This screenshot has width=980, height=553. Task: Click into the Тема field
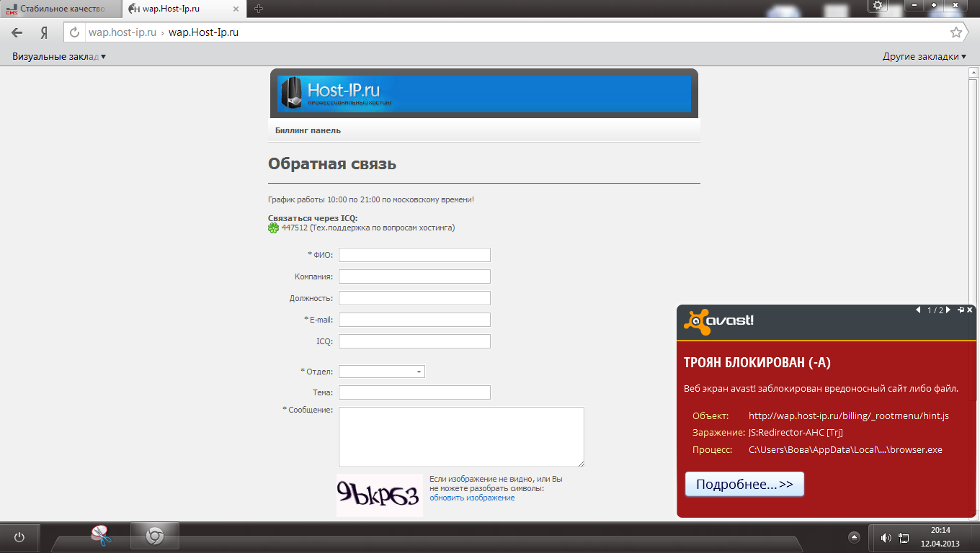(x=414, y=392)
